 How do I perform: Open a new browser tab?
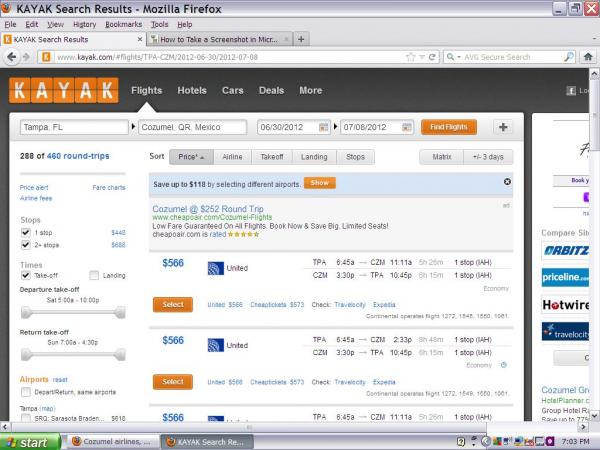[x=302, y=39]
